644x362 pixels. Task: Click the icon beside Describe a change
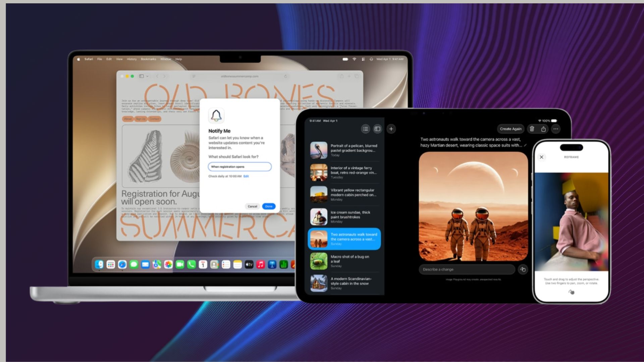523,269
